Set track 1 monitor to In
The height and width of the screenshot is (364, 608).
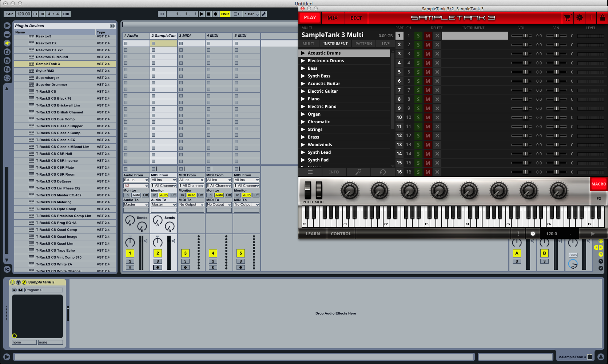pyautogui.click(x=127, y=195)
